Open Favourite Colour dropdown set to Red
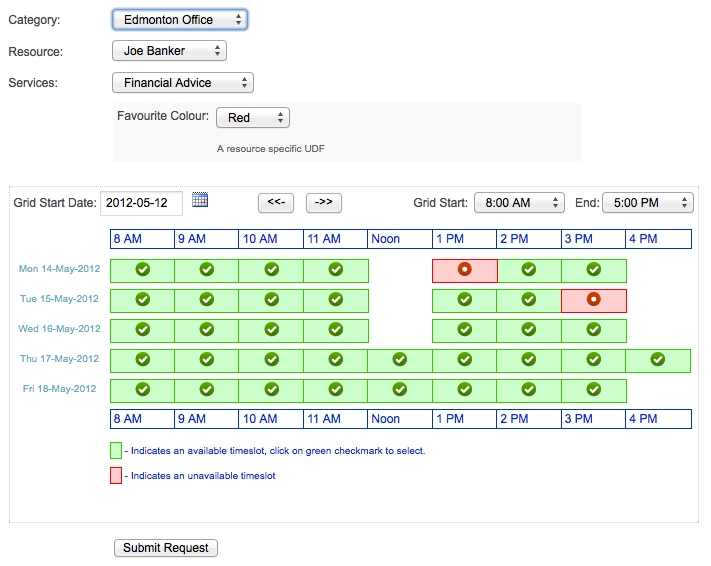 [252, 118]
